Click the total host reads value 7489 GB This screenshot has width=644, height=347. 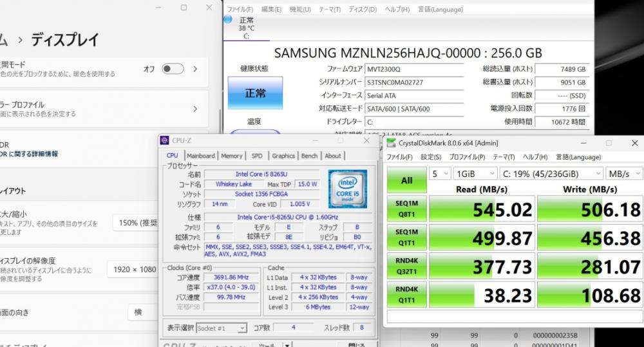tap(562, 70)
